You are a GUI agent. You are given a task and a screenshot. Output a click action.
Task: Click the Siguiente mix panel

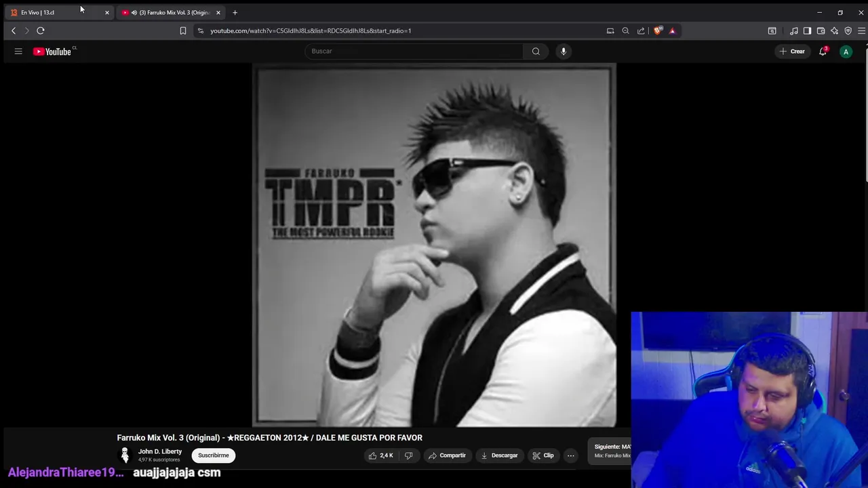pos(610,451)
